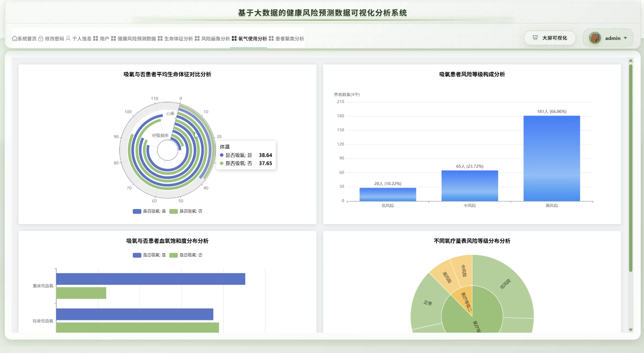This screenshot has height=353, width=644.
Task: Click the 中风险 bar in risk chart
Action: (x=470, y=186)
